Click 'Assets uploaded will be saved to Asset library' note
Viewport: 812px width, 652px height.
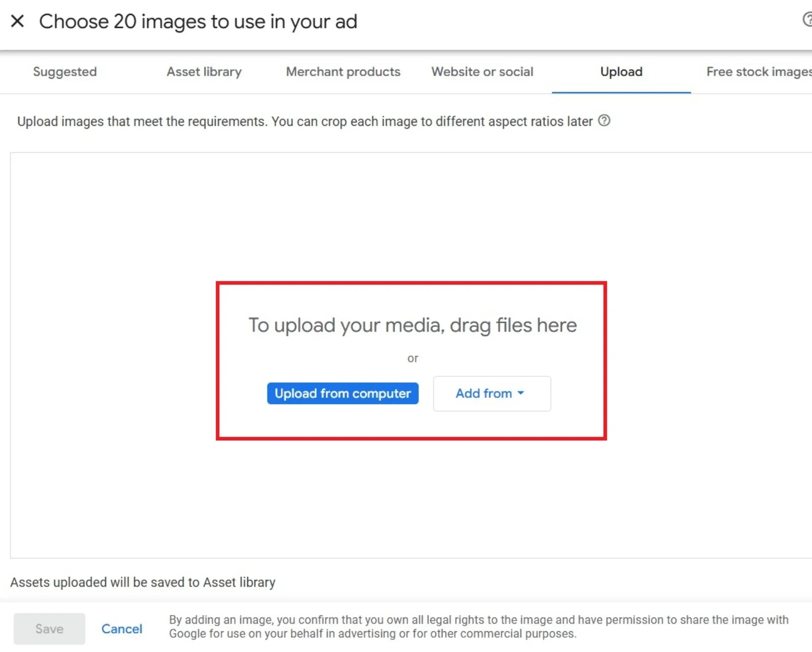click(x=143, y=582)
